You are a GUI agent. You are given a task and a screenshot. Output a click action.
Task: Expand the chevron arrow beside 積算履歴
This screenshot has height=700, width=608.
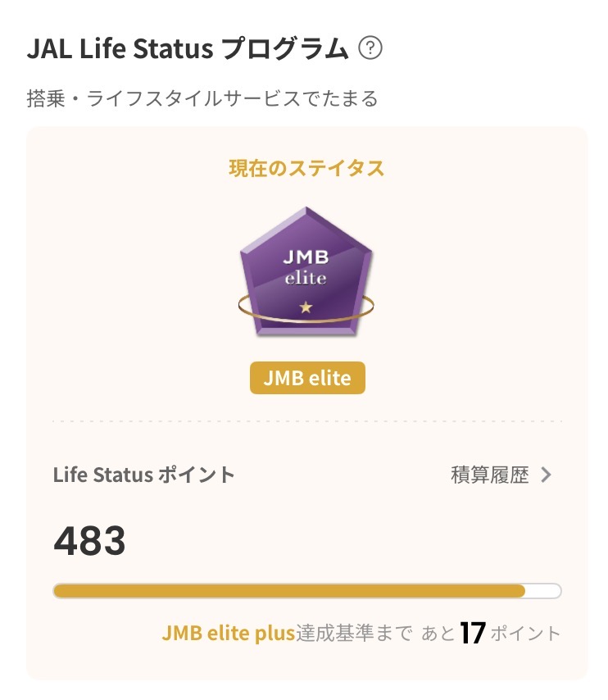tap(547, 475)
